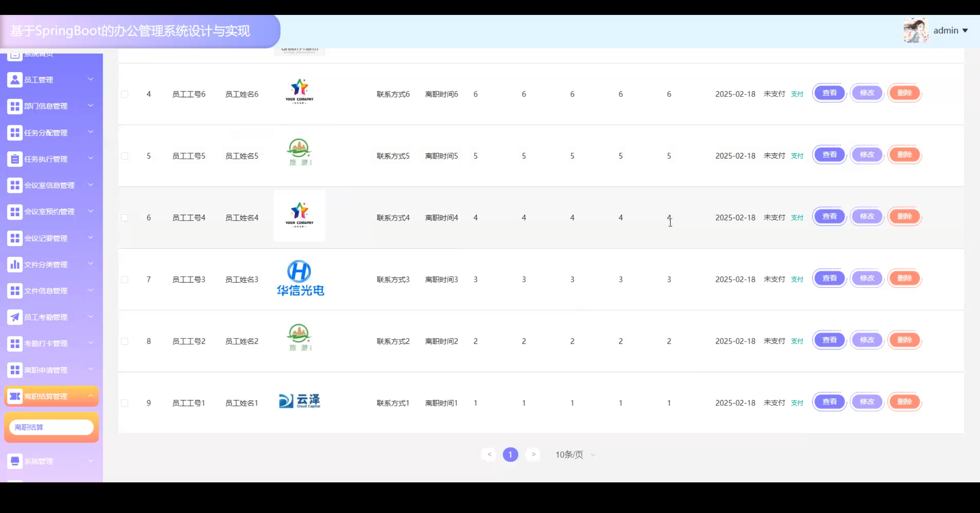The height and width of the screenshot is (513, 980).
Task: Select page 1 in pagination
Action: [510, 455]
